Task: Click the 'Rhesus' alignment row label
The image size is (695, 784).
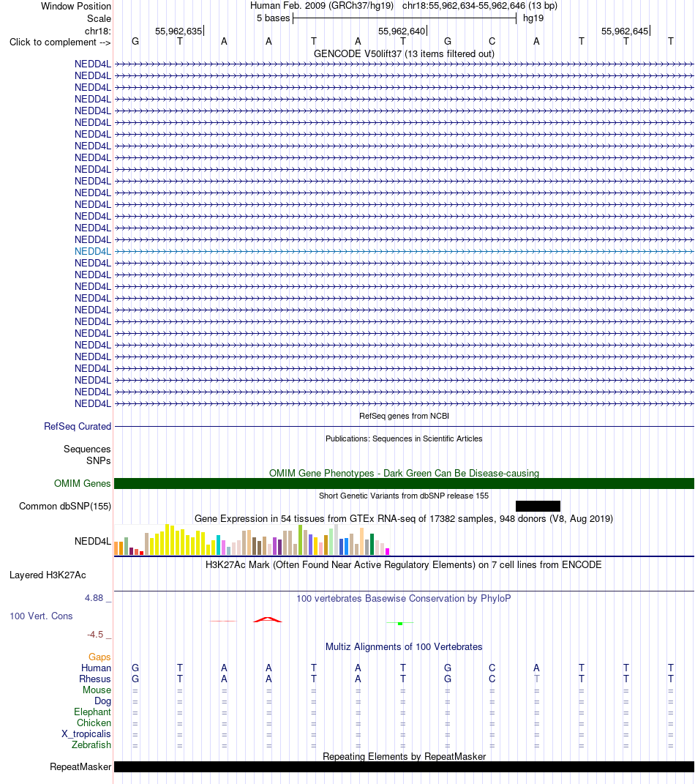Action: (x=95, y=679)
